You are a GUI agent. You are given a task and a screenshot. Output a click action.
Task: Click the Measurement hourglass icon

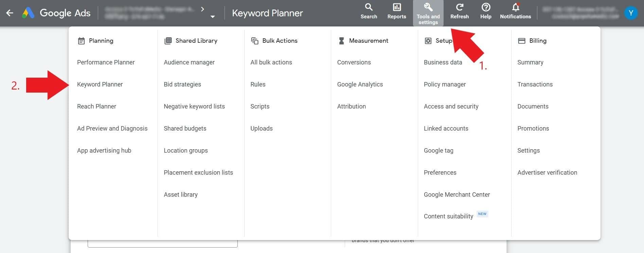pos(341,41)
